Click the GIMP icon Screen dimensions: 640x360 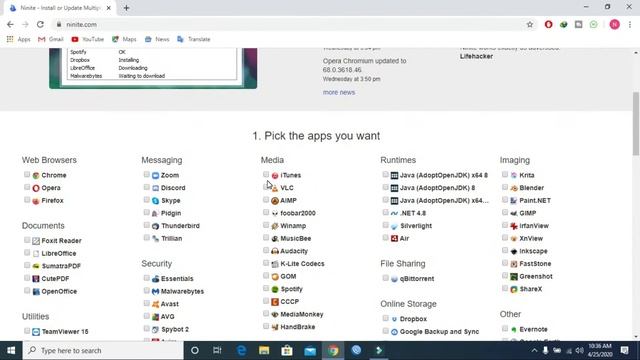pyautogui.click(x=514, y=213)
